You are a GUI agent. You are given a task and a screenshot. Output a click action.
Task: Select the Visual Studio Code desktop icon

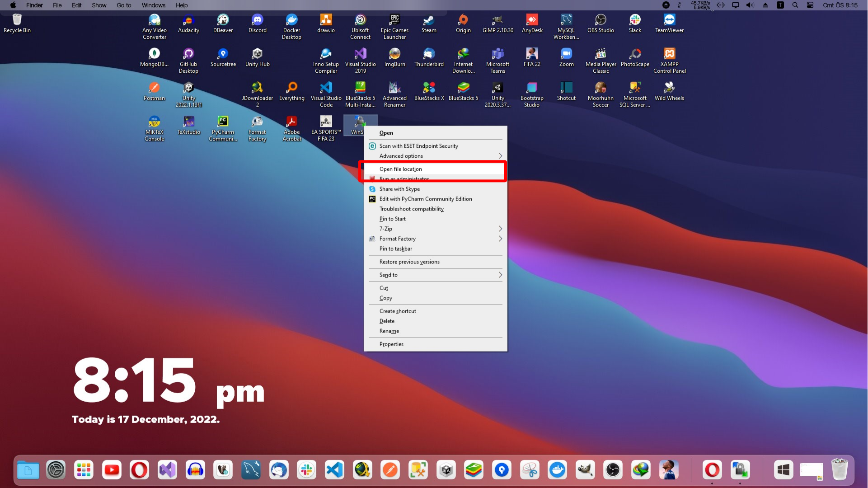coord(326,94)
